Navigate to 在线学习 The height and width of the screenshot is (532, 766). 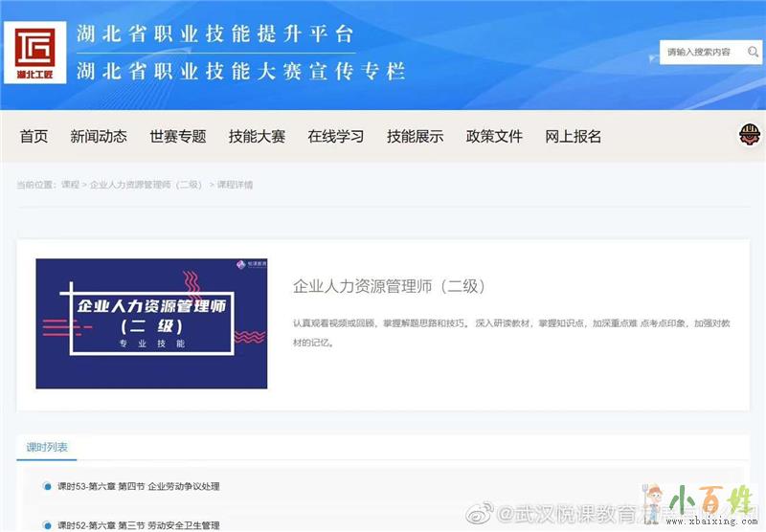[336, 137]
